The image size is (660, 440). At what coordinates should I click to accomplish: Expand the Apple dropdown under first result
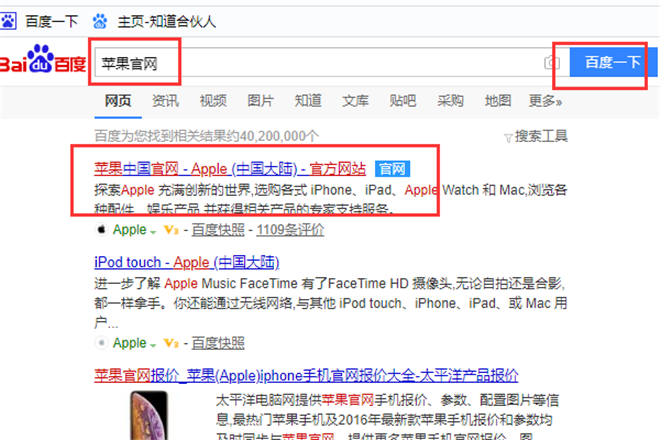(x=153, y=232)
